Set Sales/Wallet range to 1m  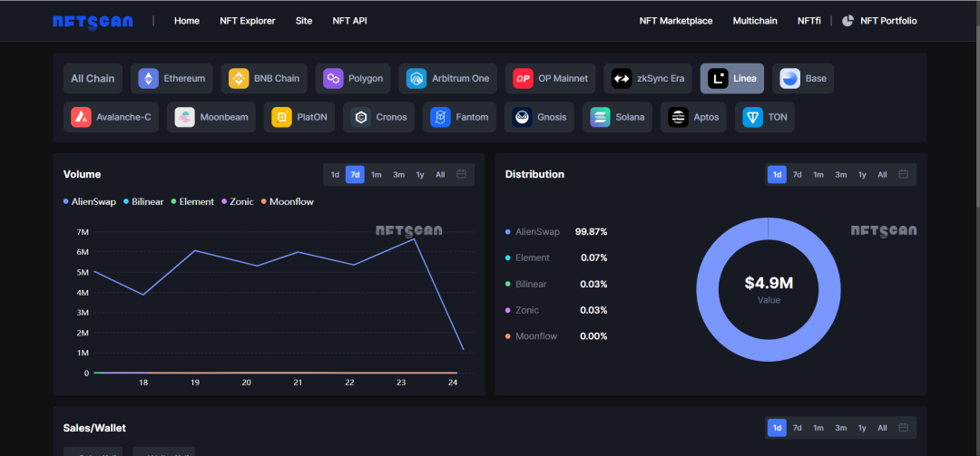818,428
